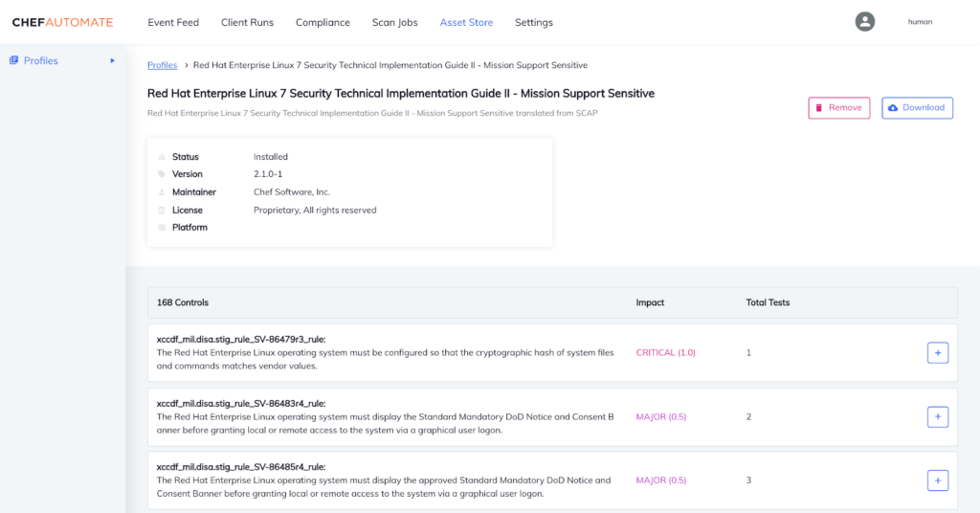980x513 pixels.
Task: Click the Chef Automate logo
Action: (62, 22)
